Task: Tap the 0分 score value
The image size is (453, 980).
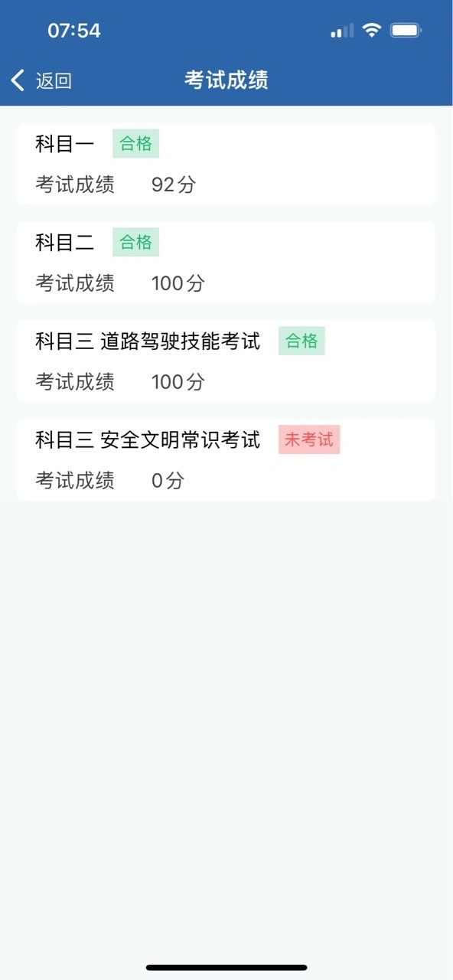Action: [168, 481]
